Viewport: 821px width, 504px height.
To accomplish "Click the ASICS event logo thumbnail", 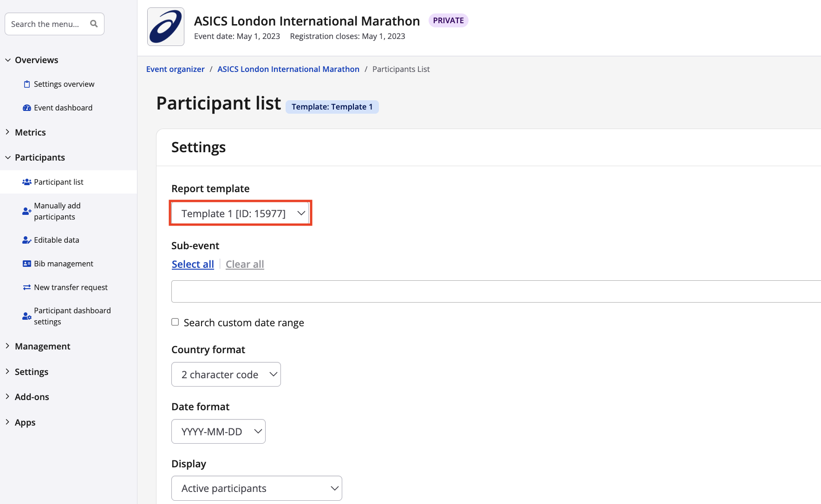I will (166, 27).
